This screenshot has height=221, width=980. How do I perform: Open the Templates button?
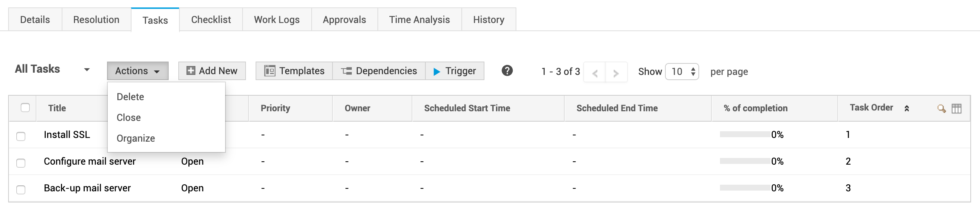pos(294,71)
